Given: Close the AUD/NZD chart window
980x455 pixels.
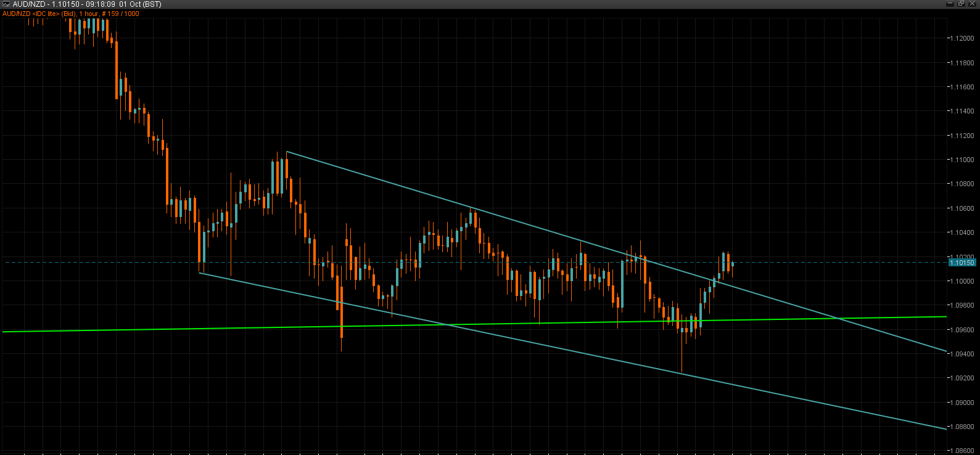Looking at the screenshot, I should (973, 4).
